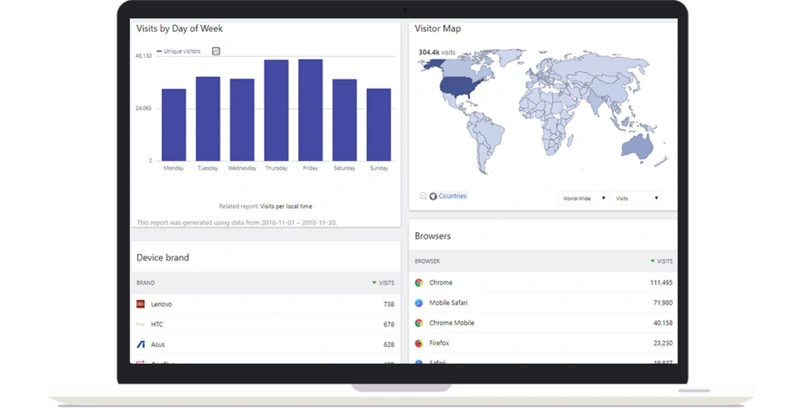
Task: Click the Asus brand logo icon
Action: coord(141,344)
